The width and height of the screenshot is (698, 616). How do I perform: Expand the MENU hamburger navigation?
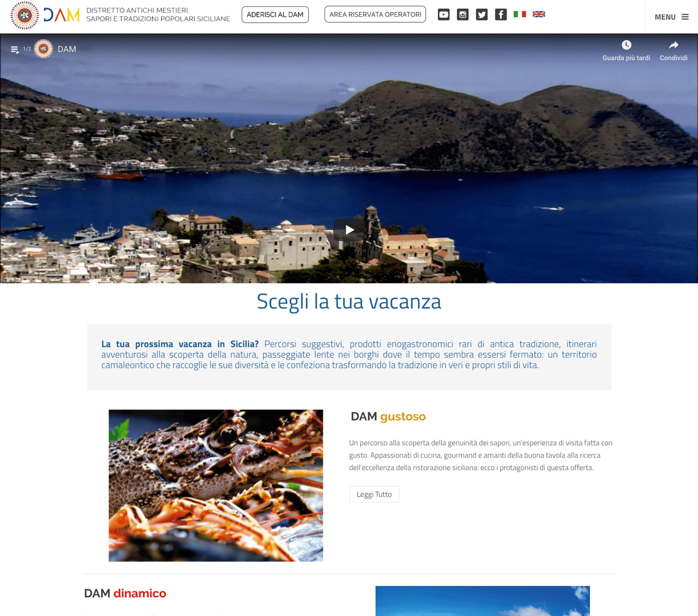coord(671,17)
